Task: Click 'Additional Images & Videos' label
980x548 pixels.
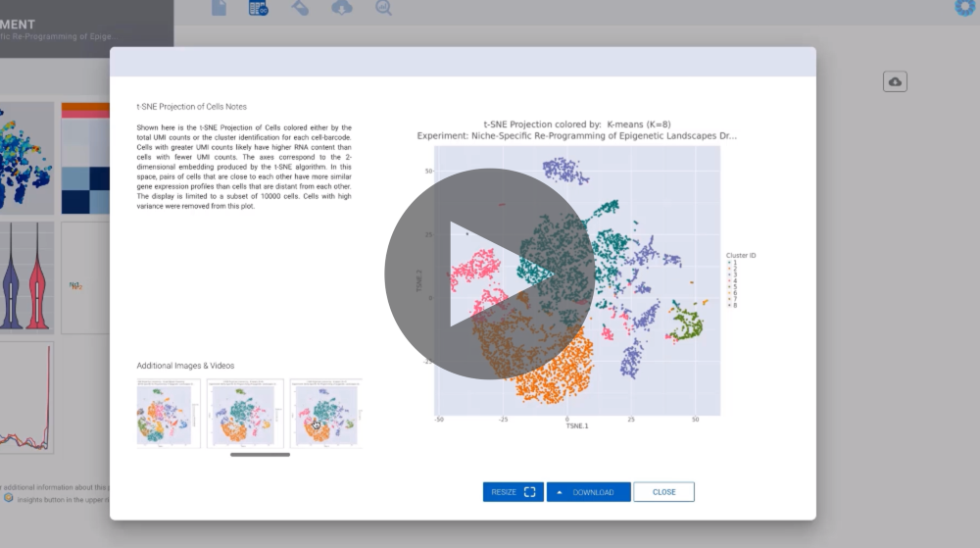Action: 185,366
